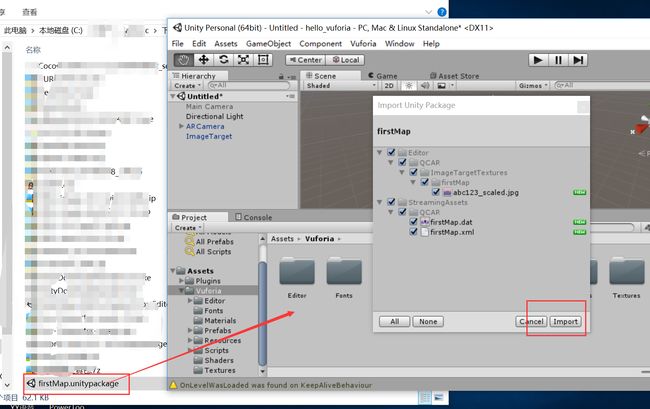Collapse the StreamingAssets folder
Image resolution: width=650 pixels, height=409 pixels.
click(379, 202)
